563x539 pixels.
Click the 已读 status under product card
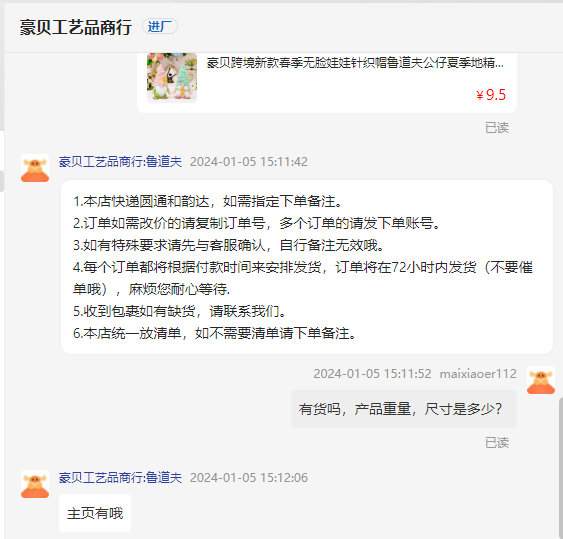pos(497,128)
